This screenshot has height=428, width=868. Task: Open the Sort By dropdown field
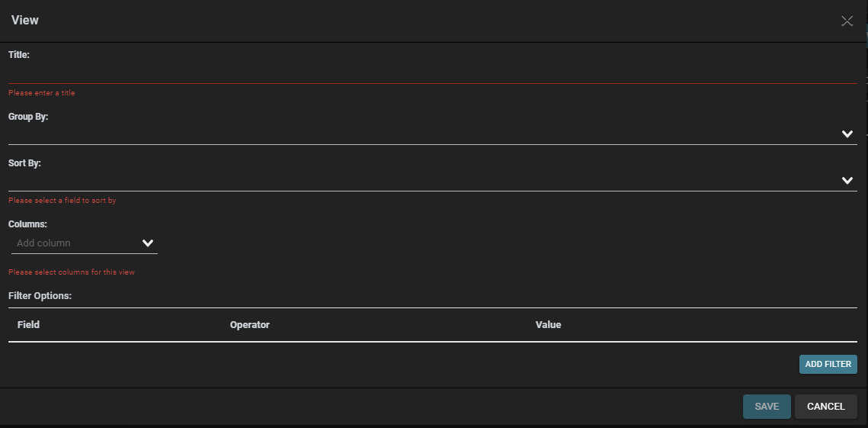point(432,181)
